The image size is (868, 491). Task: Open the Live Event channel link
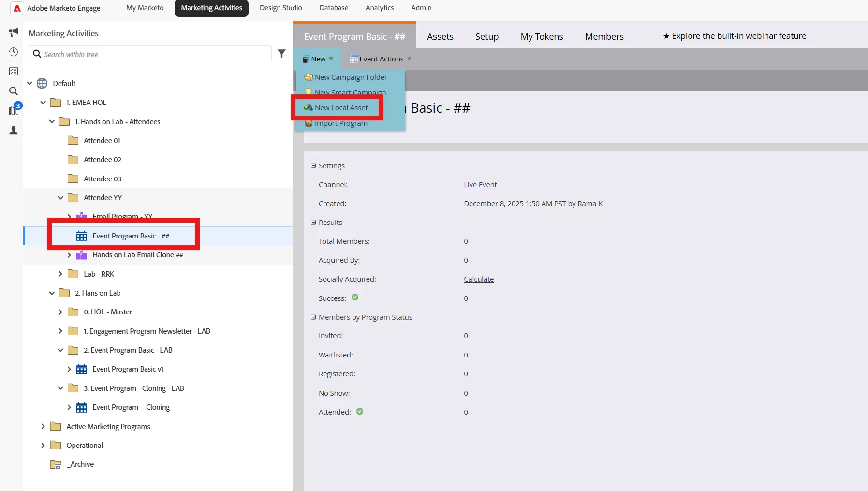pyautogui.click(x=480, y=185)
